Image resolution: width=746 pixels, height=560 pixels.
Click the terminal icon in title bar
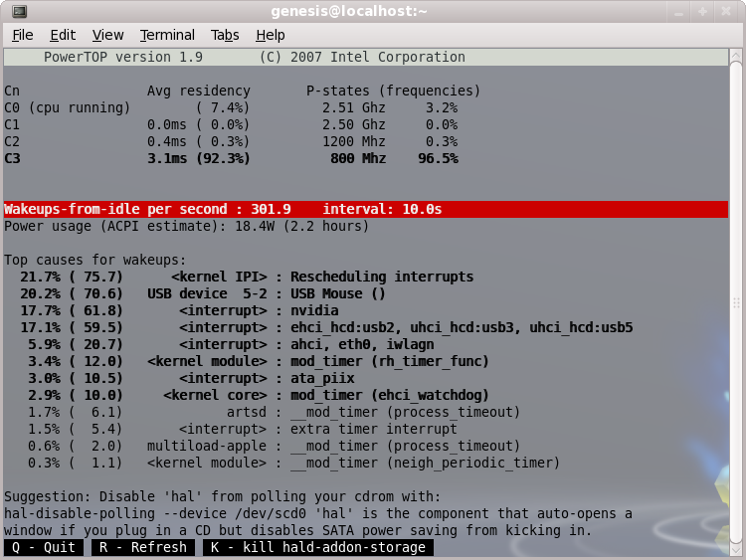(x=20, y=11)
